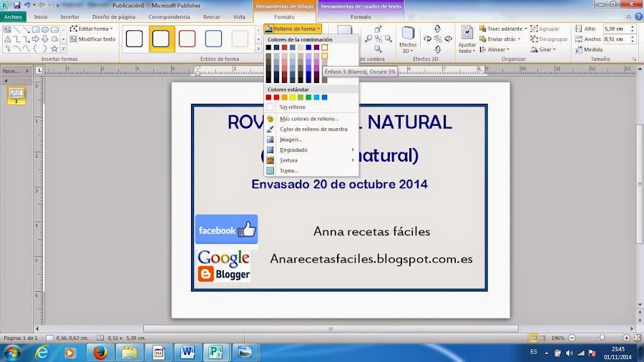Open Internet Explorer from taskbar
Viewport: 644px width, 362px height.
pos(42,352)
